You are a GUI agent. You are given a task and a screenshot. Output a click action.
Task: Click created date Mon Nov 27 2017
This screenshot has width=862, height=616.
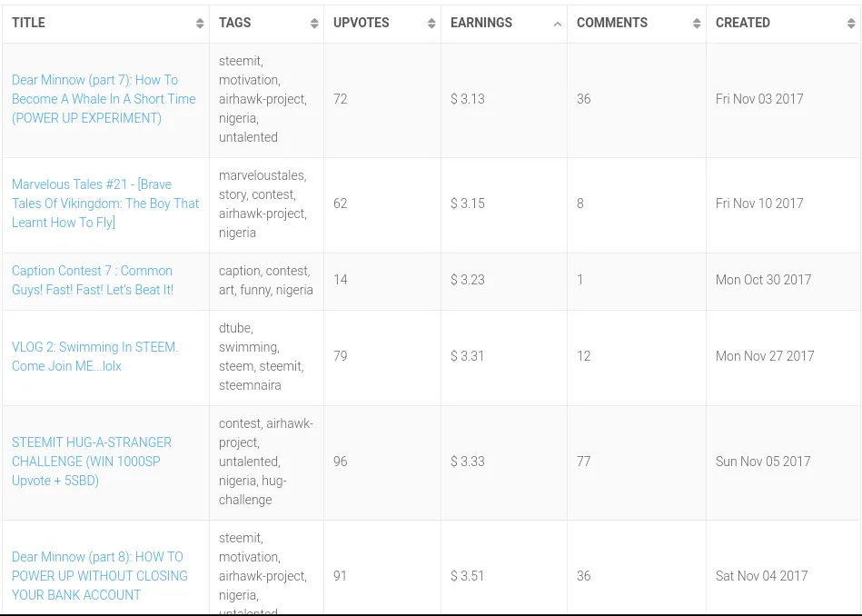[765, 356]
